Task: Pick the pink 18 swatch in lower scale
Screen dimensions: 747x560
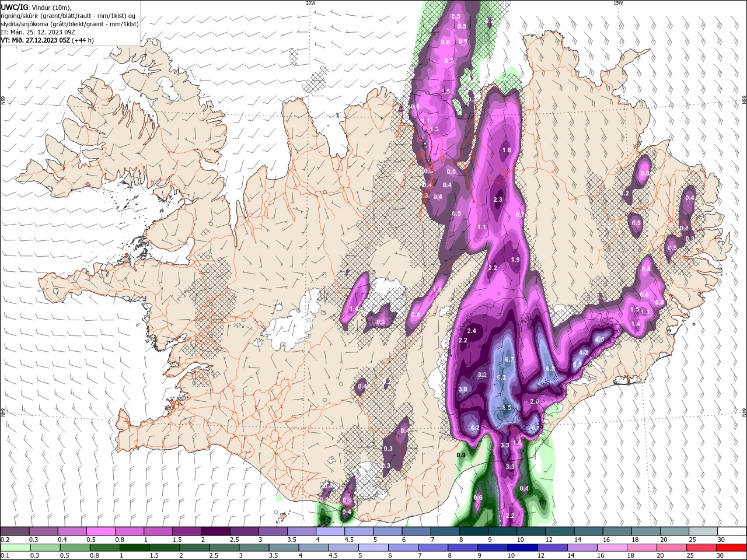Action: [x=641, y=548]
